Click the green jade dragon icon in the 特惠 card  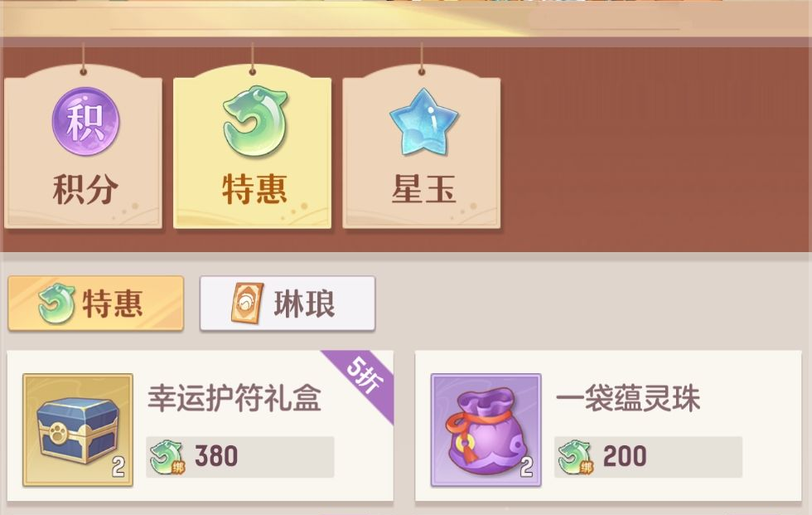(x=254, y=122)
